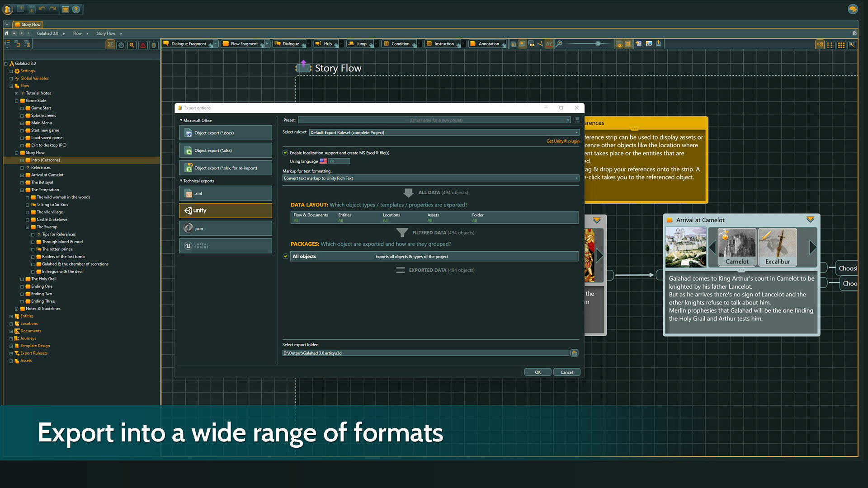The image size is (868, 488).
Task: Adjust the zoom slider in the toolbar
Action: [x=598, y=44]
